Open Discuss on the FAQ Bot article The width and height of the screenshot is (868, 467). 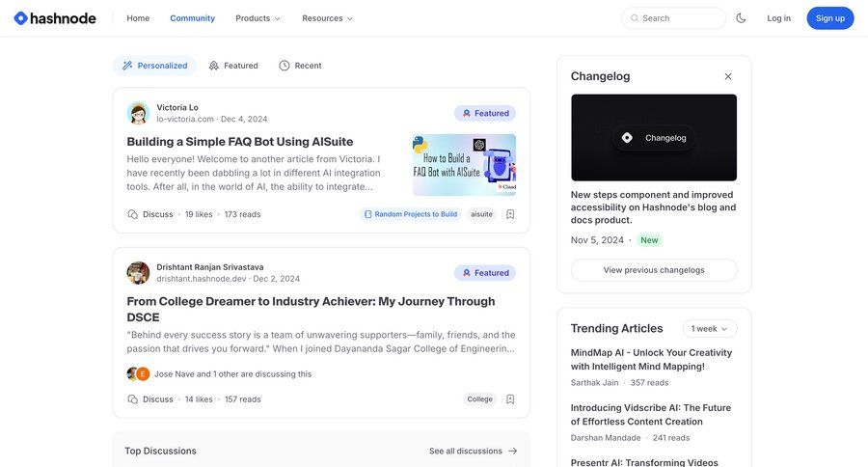pos(150,214)
